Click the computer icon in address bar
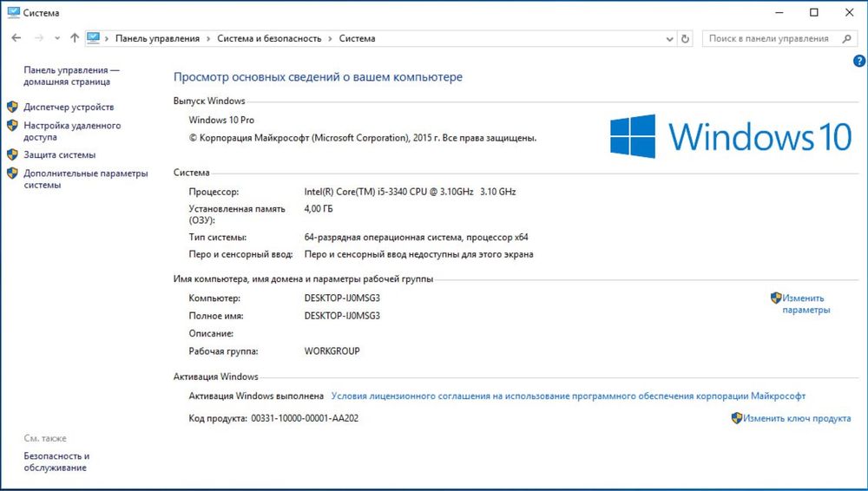The height and width of the screenshot is (491, 868). [x=93, y=38]
